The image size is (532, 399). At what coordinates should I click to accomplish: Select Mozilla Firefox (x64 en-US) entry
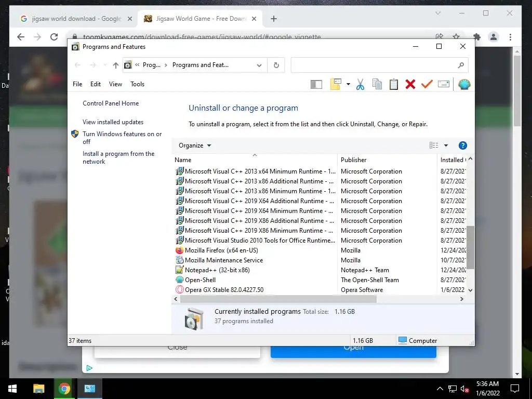[221, 250]
